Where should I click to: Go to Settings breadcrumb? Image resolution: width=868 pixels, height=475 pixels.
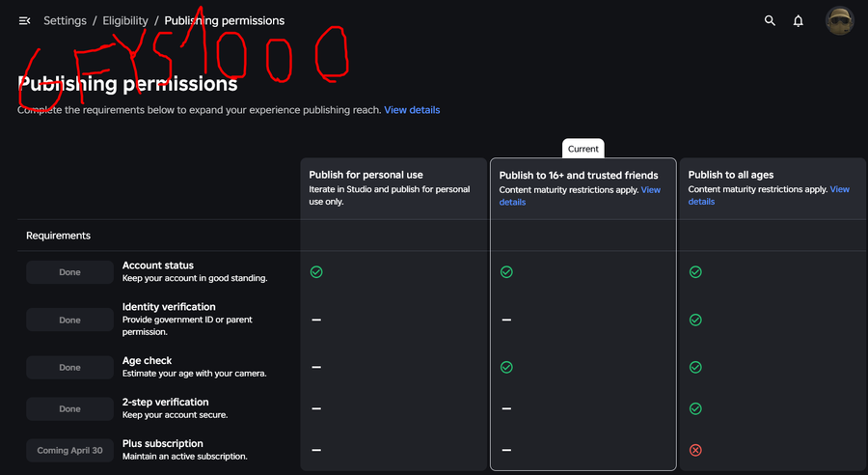point(65,20)
